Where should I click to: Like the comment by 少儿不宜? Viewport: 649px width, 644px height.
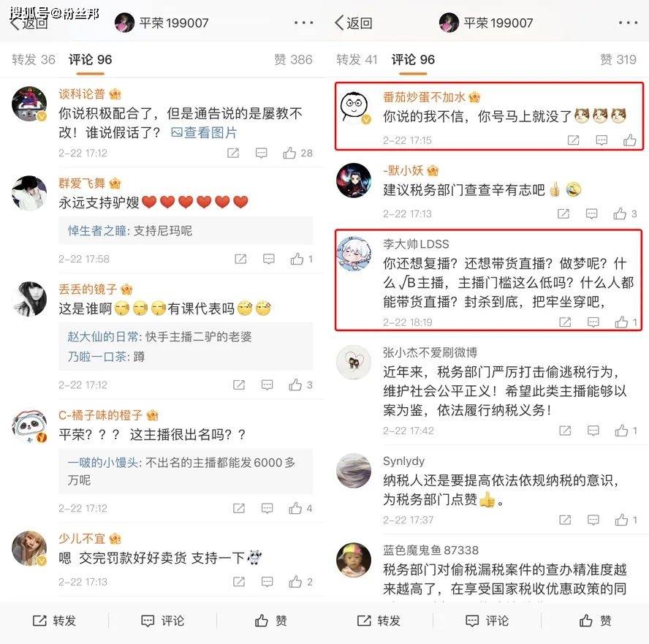click(300, 582)
